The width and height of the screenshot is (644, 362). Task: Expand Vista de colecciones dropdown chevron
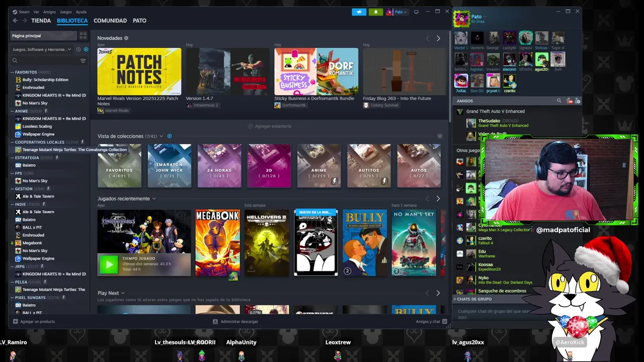click(161, 136)
